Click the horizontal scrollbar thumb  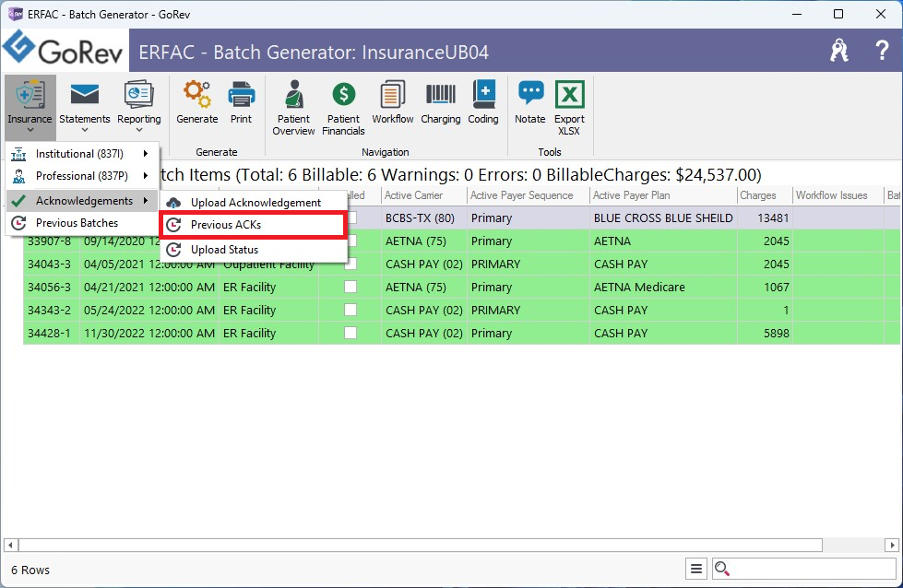[421, 545]
